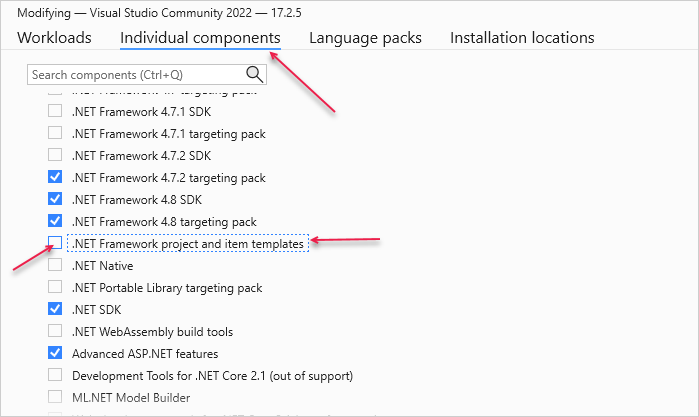Image resolution: width=699 pixels, height=417 pixels.
Task: Open the Installation locations tab
Action: (522, 38)
